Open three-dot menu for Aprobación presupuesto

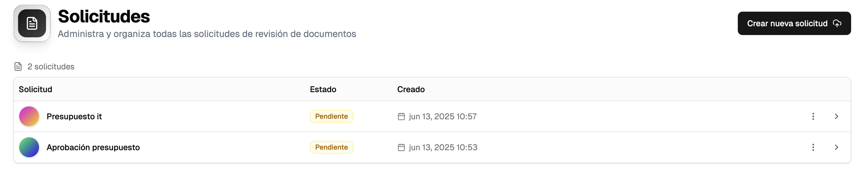click(813, 148)
